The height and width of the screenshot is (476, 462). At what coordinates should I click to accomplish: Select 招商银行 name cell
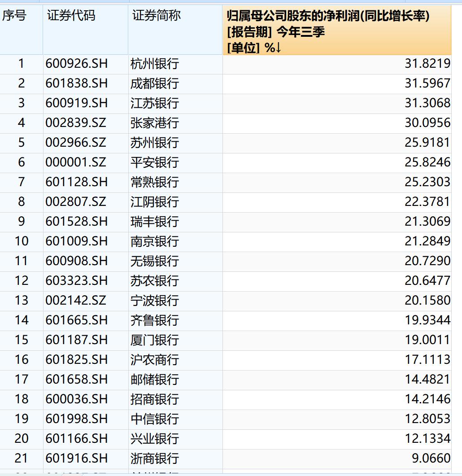click(x=175, y=399)
